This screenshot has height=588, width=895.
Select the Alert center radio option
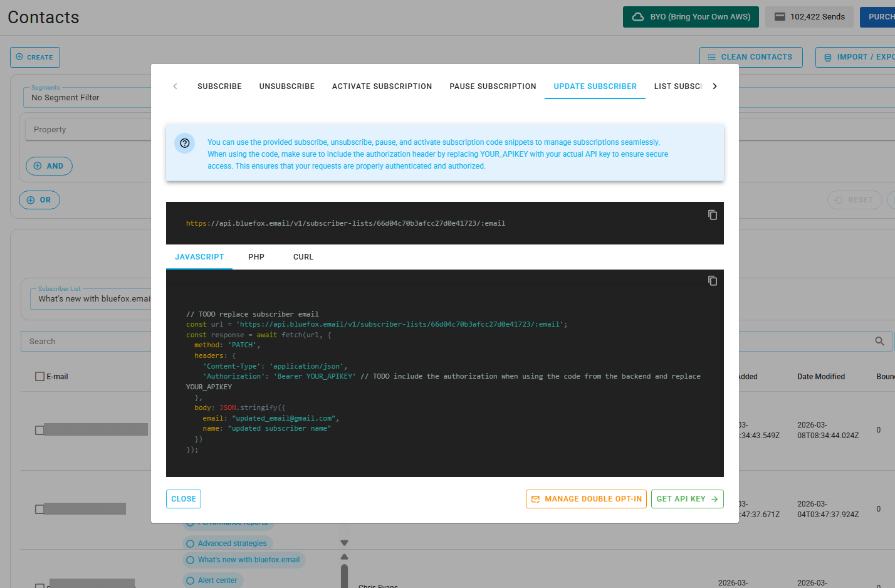point(190,580)
